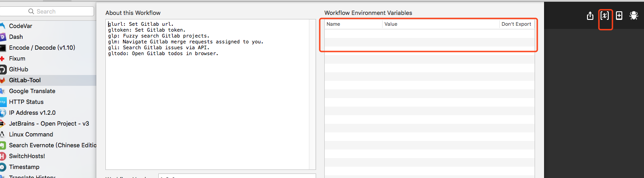644x178 pixels.
Task: Click the Evernote elephant icon
Action: pyautogui.click(x=2, y=145)
